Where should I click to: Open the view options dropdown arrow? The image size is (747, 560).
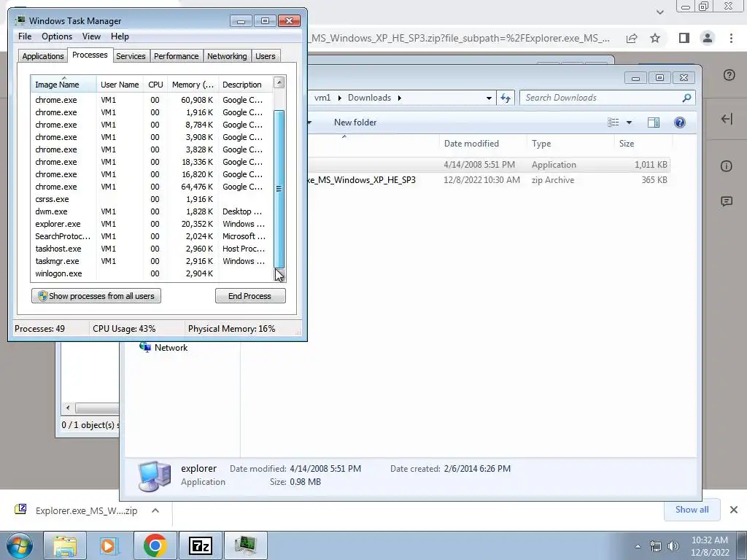(629, 122)
